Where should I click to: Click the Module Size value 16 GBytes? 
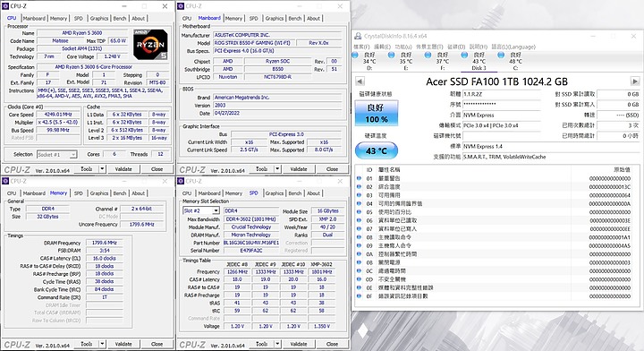[x=327, y=210]
